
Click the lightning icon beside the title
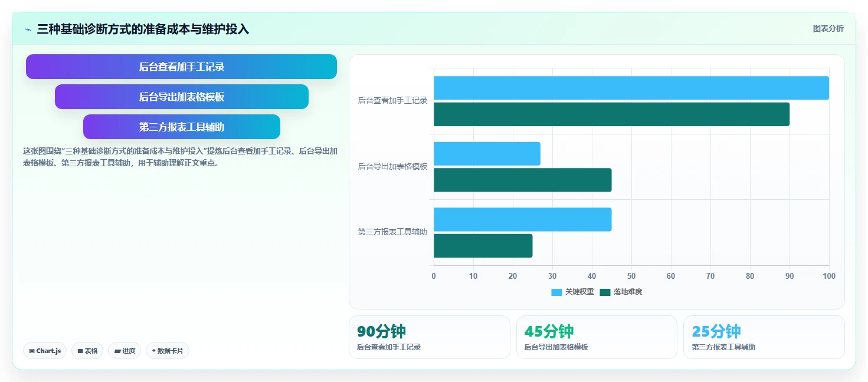[x=28, y=29]
